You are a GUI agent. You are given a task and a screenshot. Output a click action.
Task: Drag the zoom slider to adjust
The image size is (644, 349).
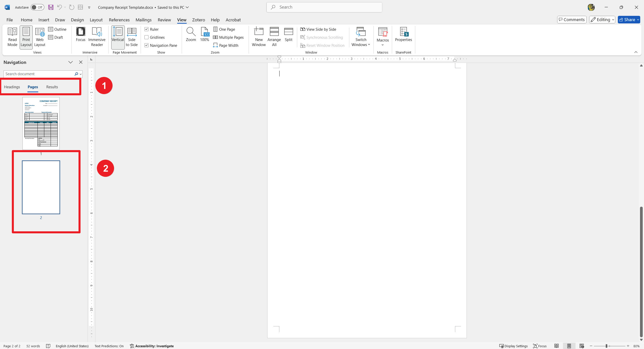(x=606, y=346)
